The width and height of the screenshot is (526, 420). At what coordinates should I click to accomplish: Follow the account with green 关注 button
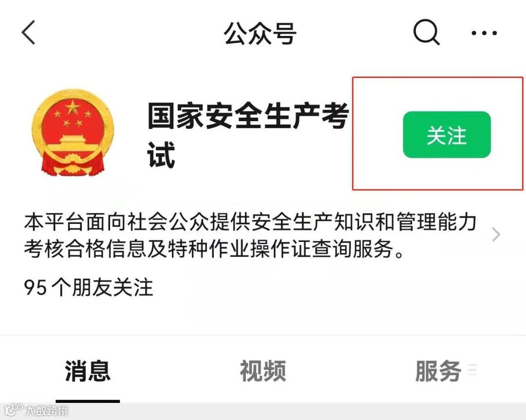[447, 135]
